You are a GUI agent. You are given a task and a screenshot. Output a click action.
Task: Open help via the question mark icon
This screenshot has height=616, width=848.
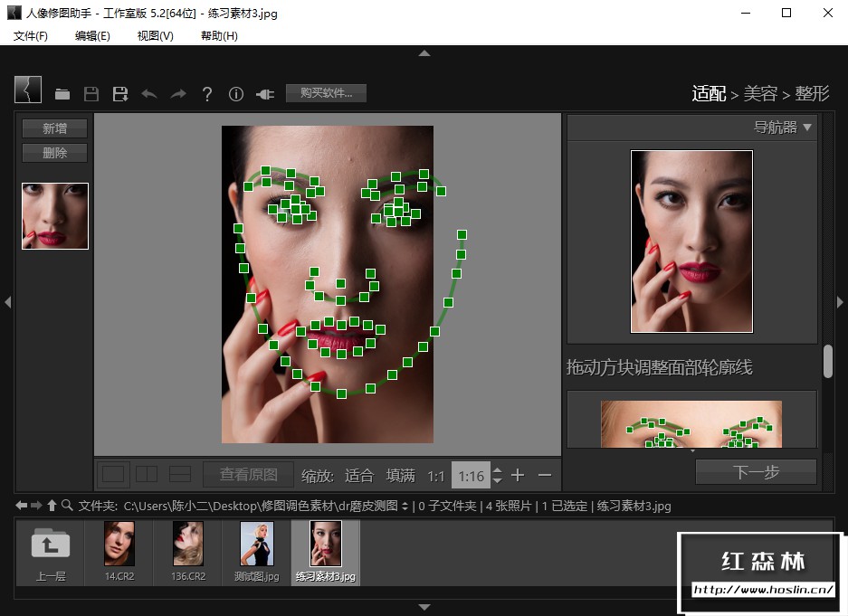(x=207, y=94)
